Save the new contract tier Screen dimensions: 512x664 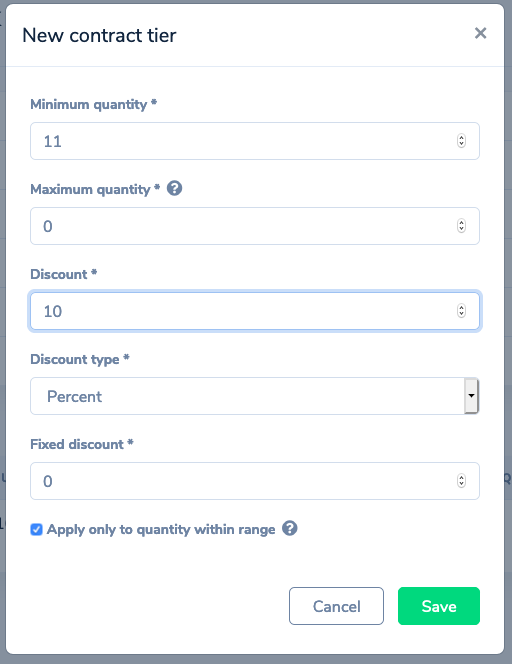pyautogui.click(x=439, y=606)
